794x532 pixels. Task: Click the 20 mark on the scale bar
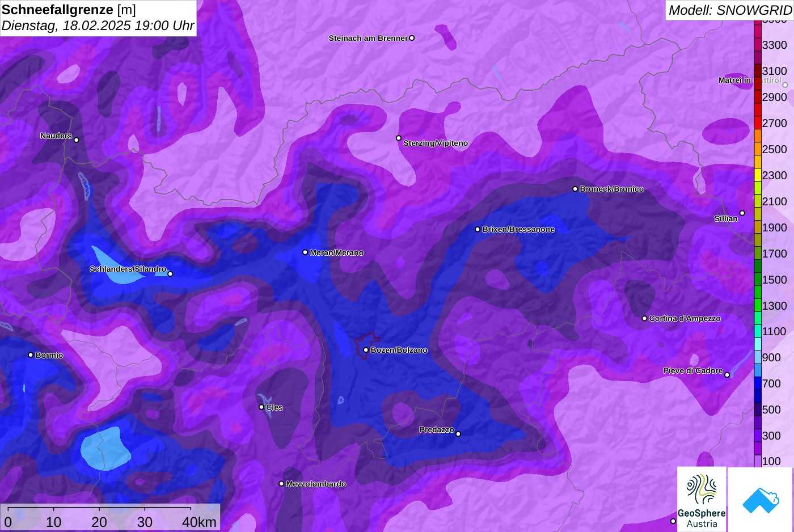(99, 522)
